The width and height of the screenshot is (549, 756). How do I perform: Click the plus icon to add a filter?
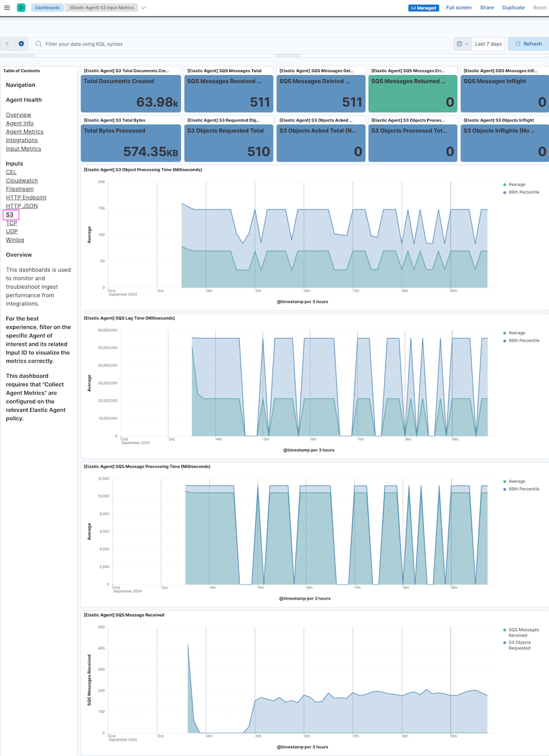point(21,43)
